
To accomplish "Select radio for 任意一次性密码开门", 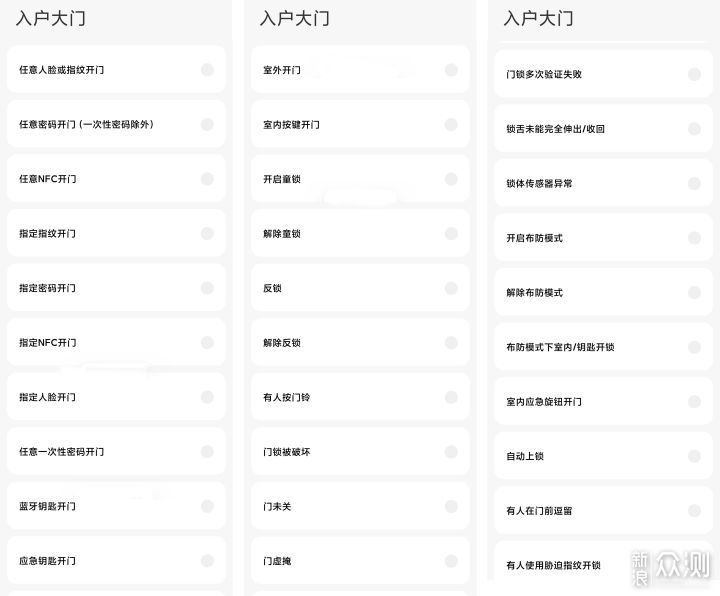I will (207, 451).
